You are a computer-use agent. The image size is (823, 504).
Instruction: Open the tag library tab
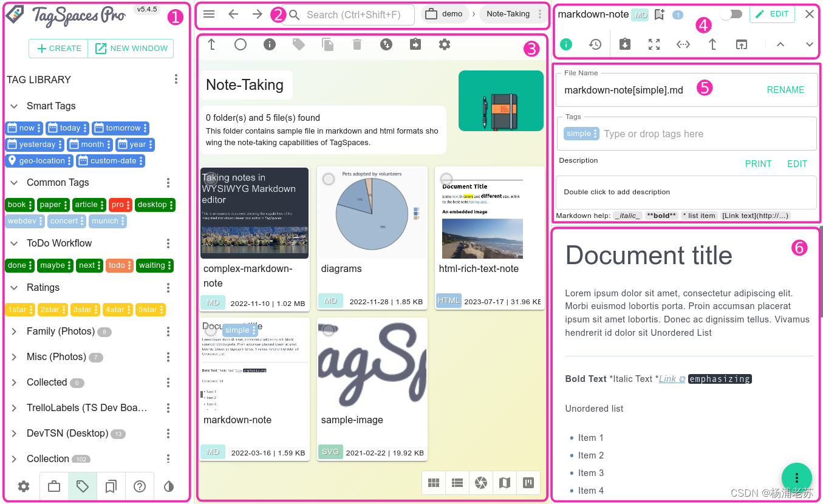click(x=83, y=486)
